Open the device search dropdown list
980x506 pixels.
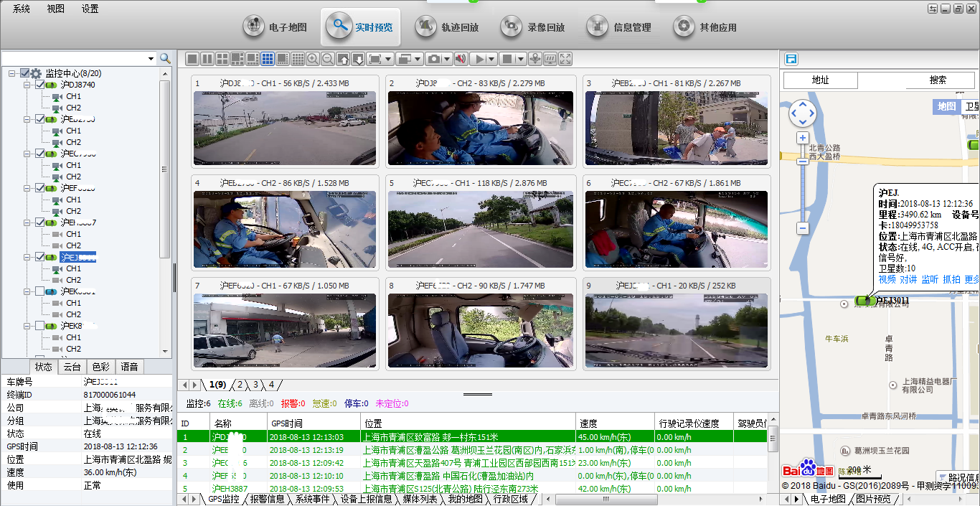pos(151,58)
